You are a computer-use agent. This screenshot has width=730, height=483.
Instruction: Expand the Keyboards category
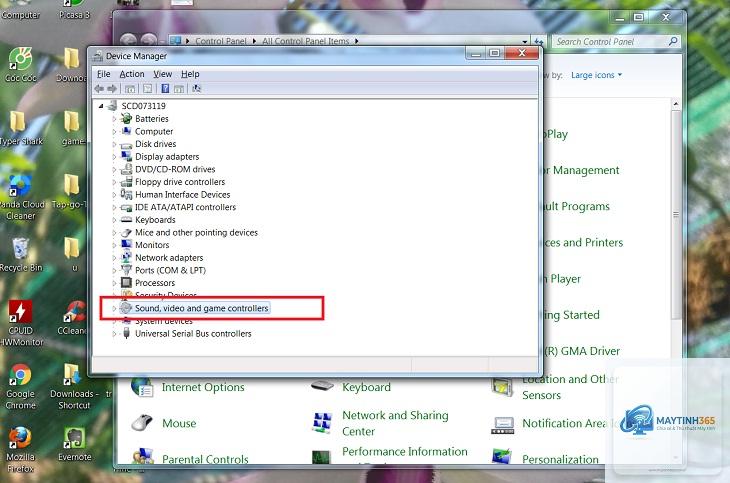[114, 220]
